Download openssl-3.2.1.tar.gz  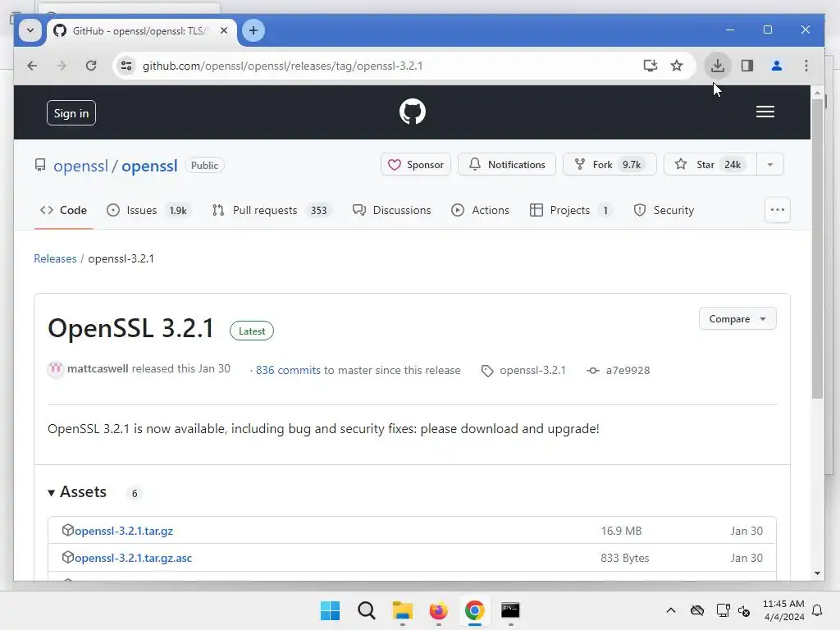124,531
